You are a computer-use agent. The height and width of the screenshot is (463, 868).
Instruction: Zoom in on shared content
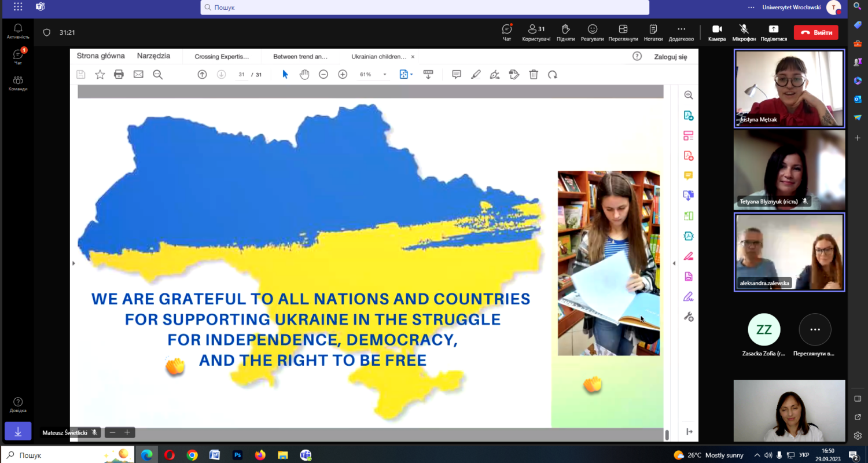[x=127, y=432]
